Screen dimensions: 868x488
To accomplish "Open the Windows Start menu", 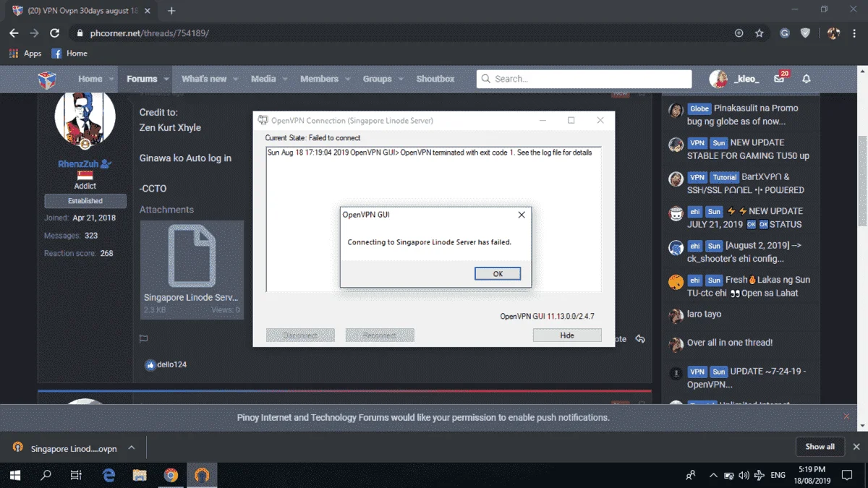I will pos(14,475).
